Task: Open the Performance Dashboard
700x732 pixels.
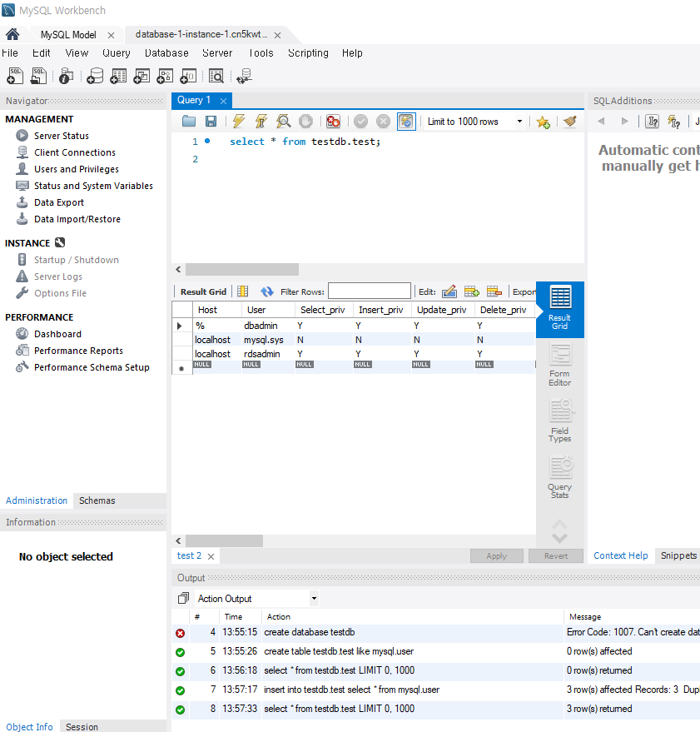Action: [x=57, y=334]
